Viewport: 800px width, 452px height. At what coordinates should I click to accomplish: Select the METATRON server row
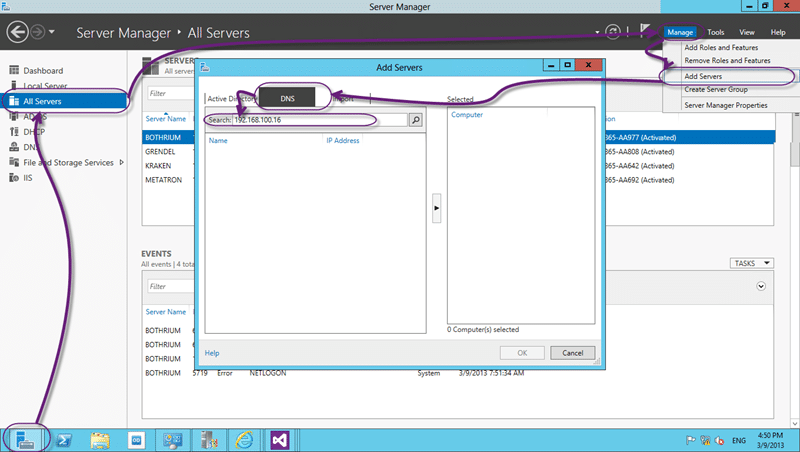pos(163,180)
